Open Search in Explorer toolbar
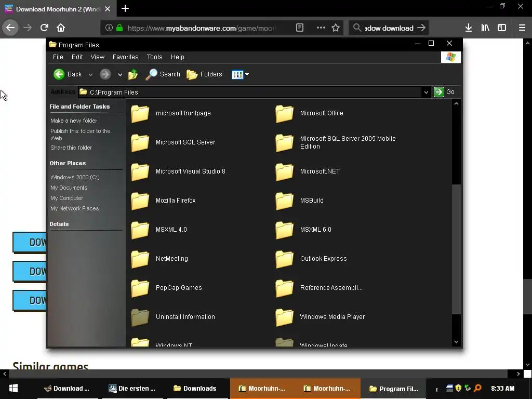Screen dimensions: 532x399 [x=163, y=74]
